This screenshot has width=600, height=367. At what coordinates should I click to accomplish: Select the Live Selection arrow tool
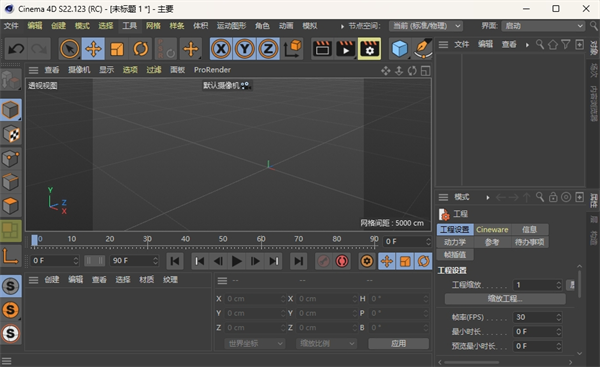(70, 49)
